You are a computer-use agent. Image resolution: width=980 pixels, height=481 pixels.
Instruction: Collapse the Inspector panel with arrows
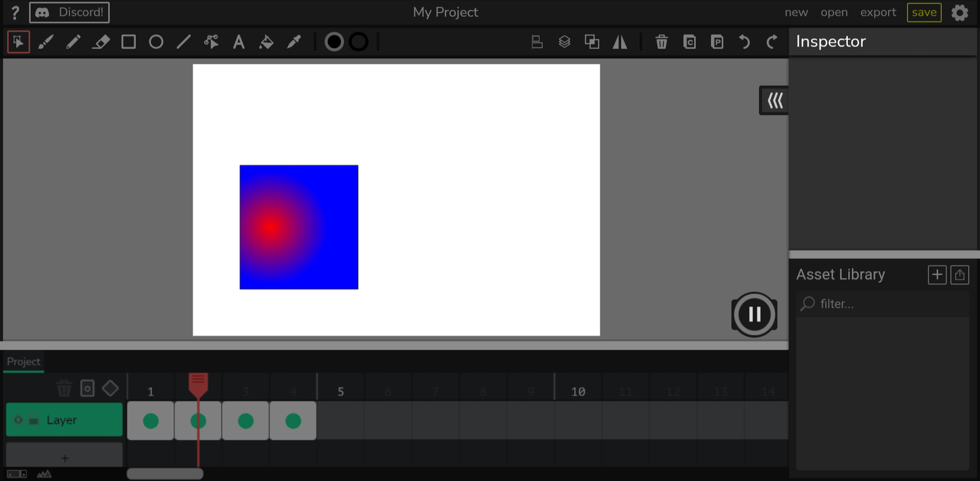click(774, 101)
